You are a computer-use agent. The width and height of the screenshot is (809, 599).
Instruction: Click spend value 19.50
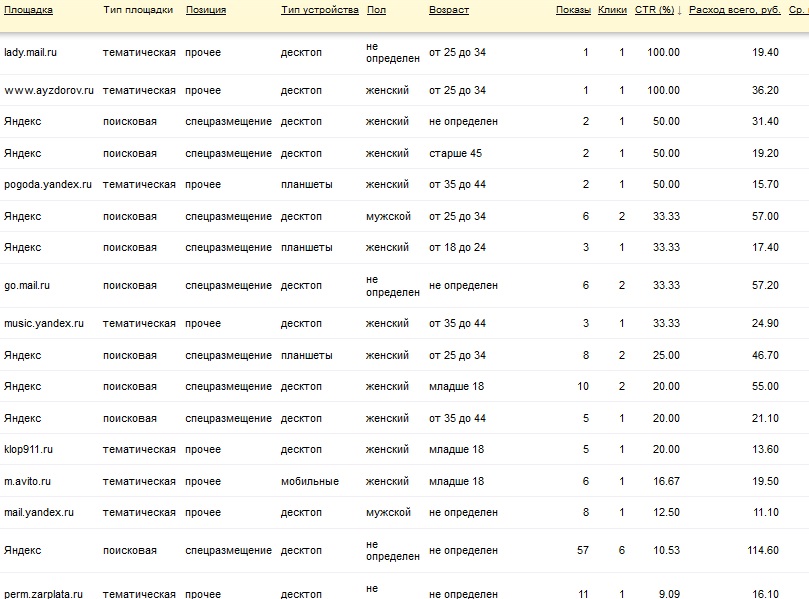(765, 481)
